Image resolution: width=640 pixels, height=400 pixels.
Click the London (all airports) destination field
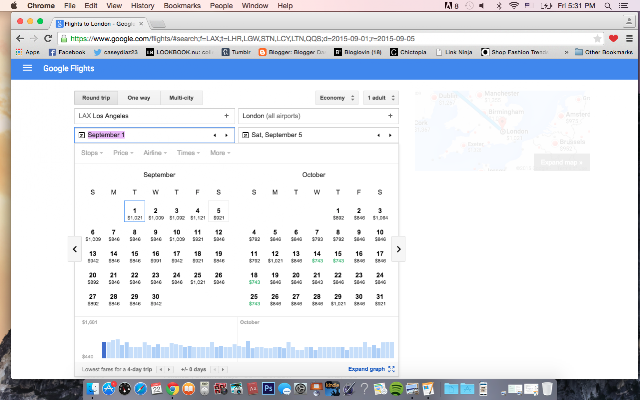coord(318,116)
